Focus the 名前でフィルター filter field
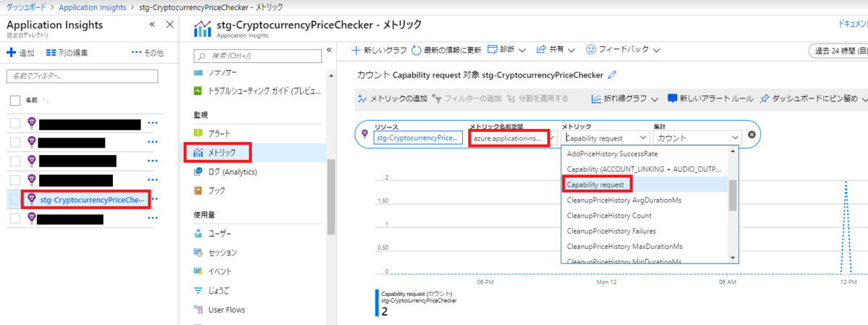868x325 pixels. tap(82, 76)
